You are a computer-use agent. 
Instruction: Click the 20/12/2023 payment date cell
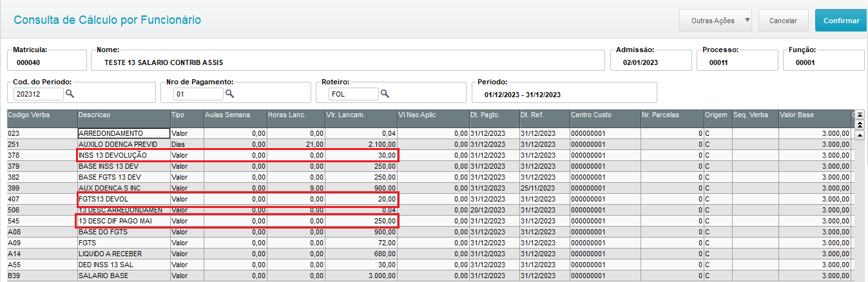(x=494, y=210)
